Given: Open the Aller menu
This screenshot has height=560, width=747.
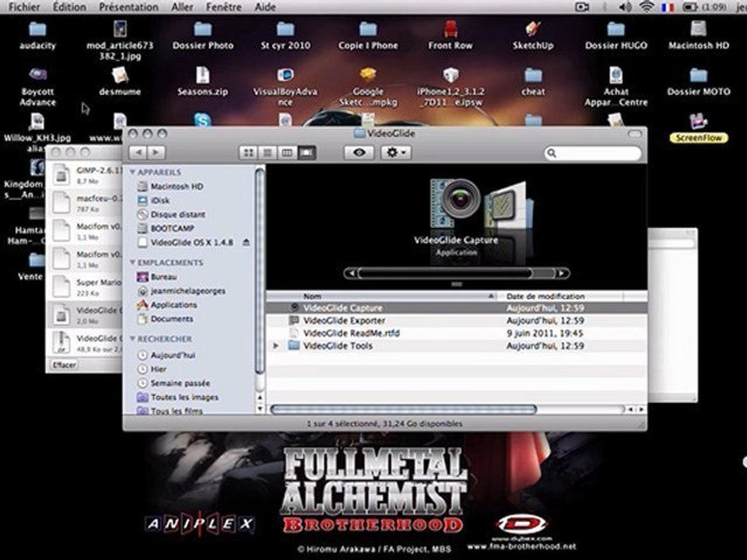Looking at the screenshot, I should coord(182,7).
